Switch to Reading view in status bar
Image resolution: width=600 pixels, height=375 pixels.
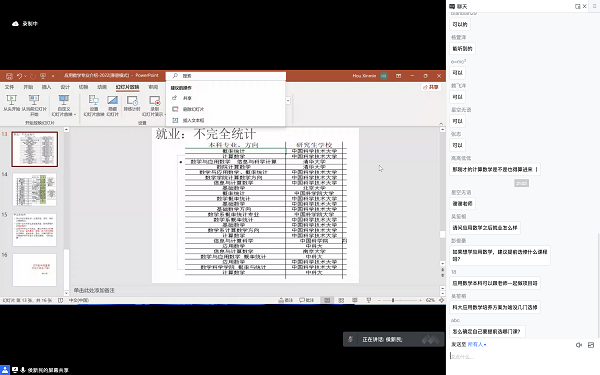[x=355, y=300]
